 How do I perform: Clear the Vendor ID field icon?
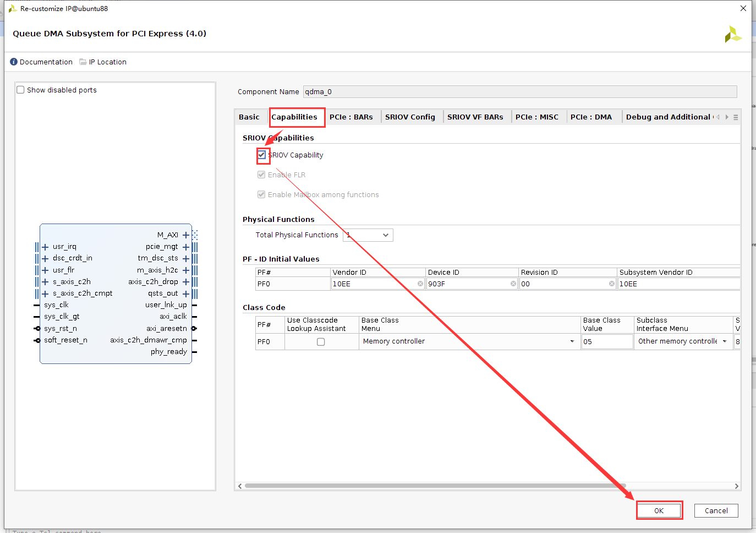pos(420,284)
